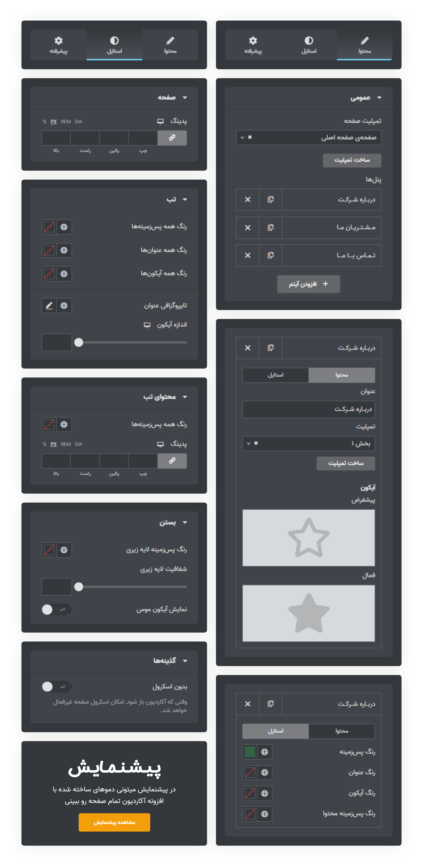This screenshot has width=423, height=868.
Task: Select the EM unit for the محتوای تب padding
Action: point(78,444)
